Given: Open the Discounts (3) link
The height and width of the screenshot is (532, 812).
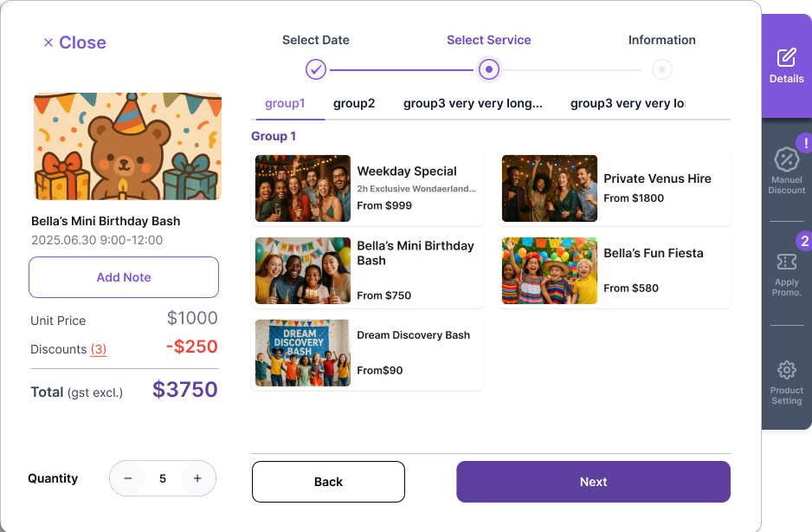Looking at the screenshot, I should (x=99, y=349).
